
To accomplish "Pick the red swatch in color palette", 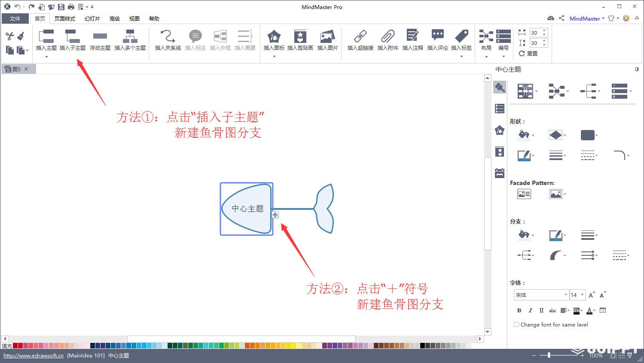I will (x=15, y=345).
